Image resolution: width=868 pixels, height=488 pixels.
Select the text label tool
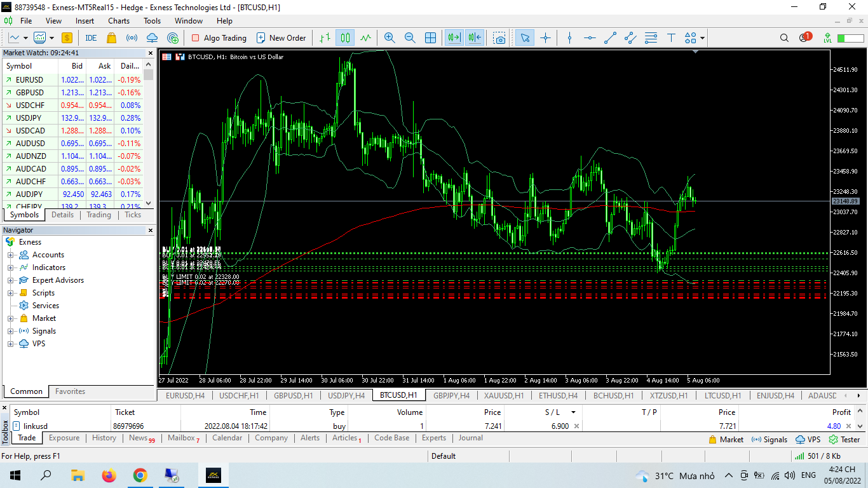pyautogui.click(x=671, y=37)
